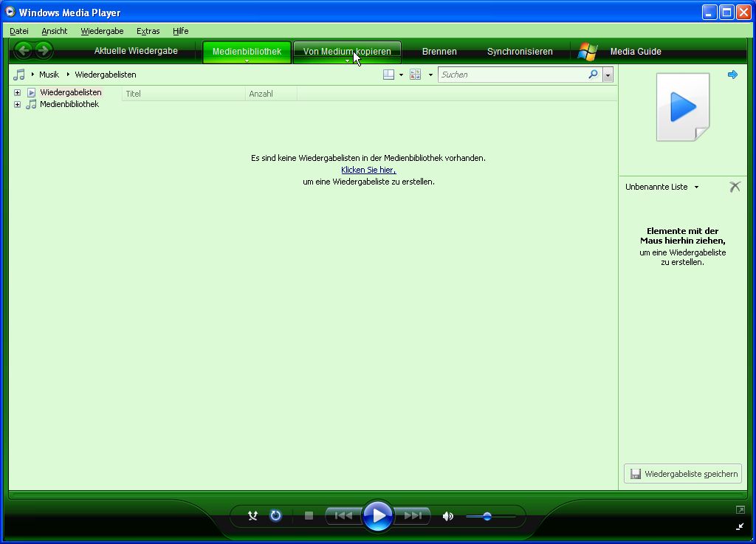Sort by the Titel column header
The width and height of the screenshot is (756, 544).
(x=184, y=94)
